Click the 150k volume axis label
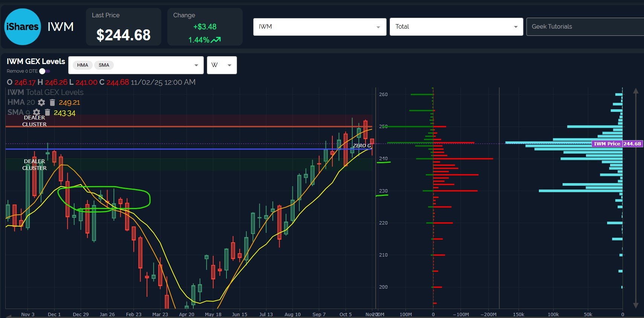 (x=519, y=314)
